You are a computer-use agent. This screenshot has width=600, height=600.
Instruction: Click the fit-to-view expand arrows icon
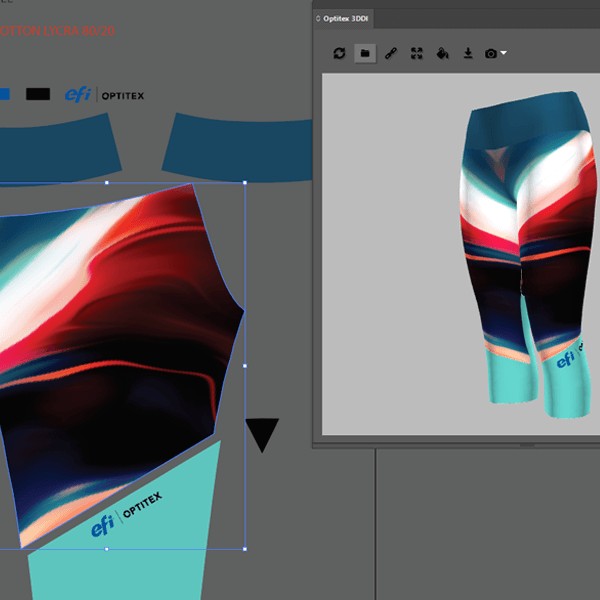pos(417,53)
